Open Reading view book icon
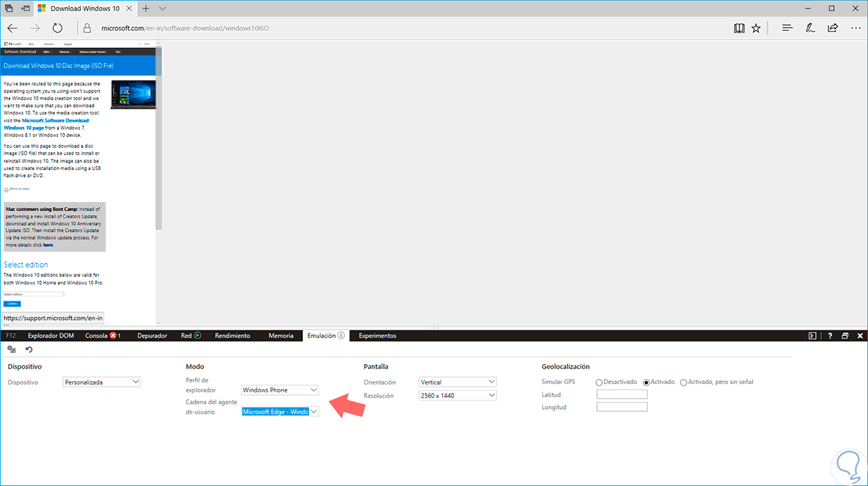The image size is (868, 486). (x=739, y=28)
